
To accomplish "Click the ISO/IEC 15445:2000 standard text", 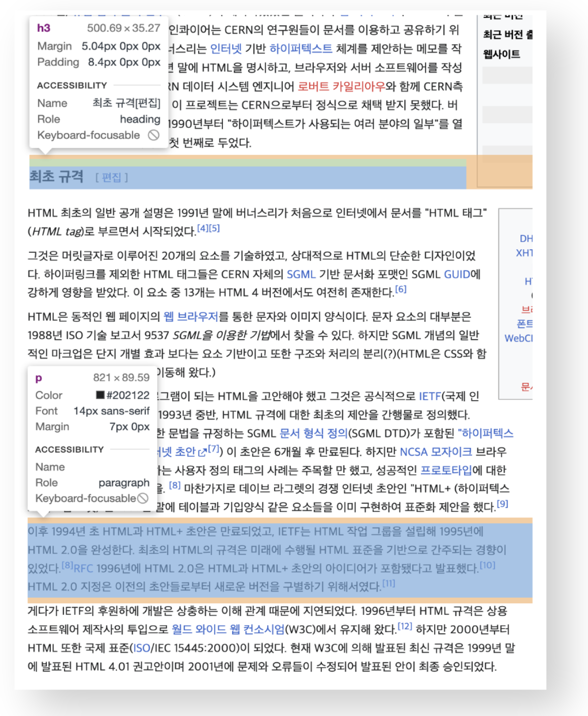I will coord(186,648).
